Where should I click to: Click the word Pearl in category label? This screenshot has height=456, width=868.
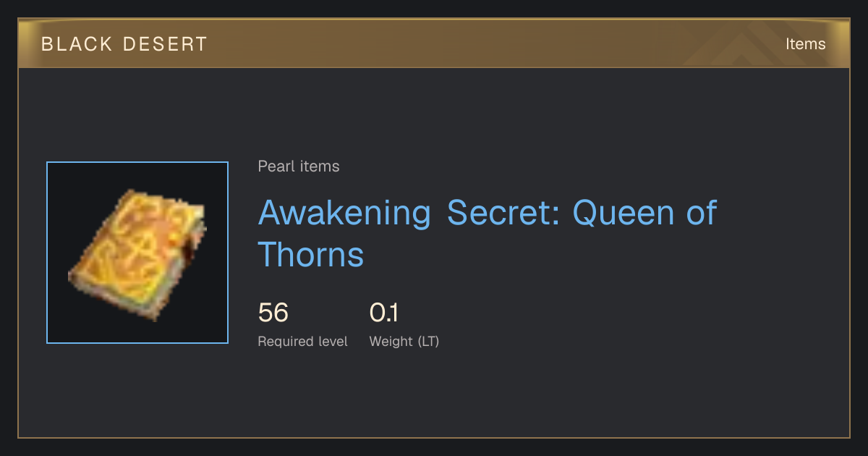[276, 166]
